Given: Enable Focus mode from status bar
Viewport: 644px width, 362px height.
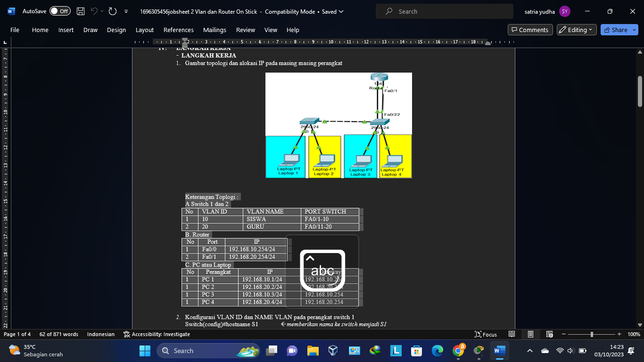Looking at the screenshot, I should [486, 334].
